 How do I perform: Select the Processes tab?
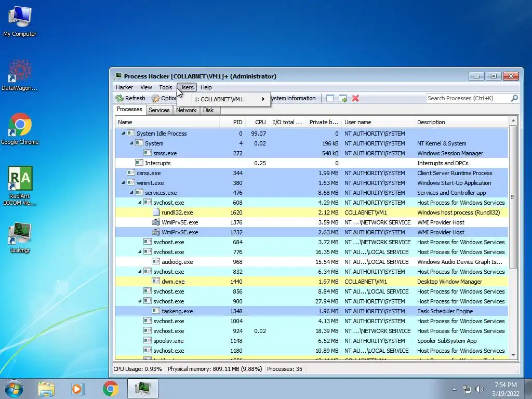(x=129, y=109)
